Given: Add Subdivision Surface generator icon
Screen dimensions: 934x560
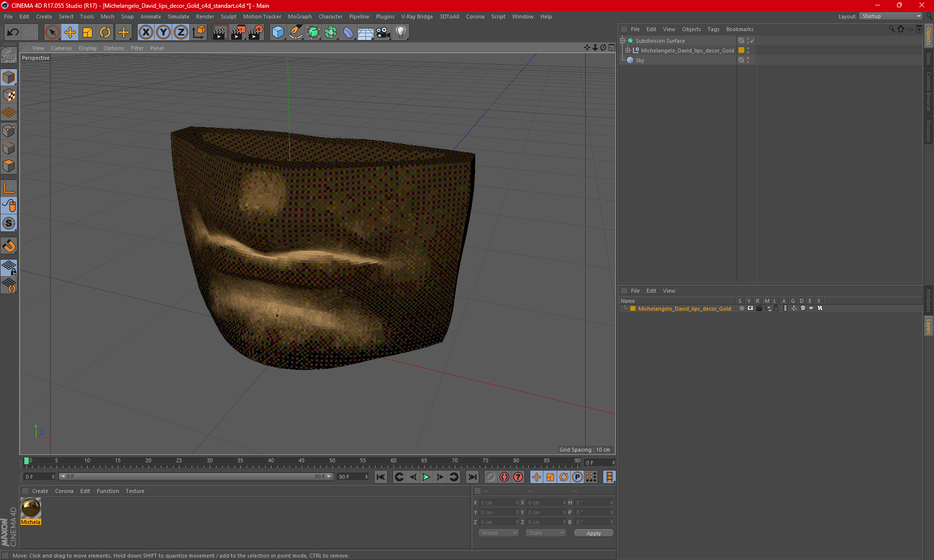Looking at the screenshot, I should coord(313,32).
